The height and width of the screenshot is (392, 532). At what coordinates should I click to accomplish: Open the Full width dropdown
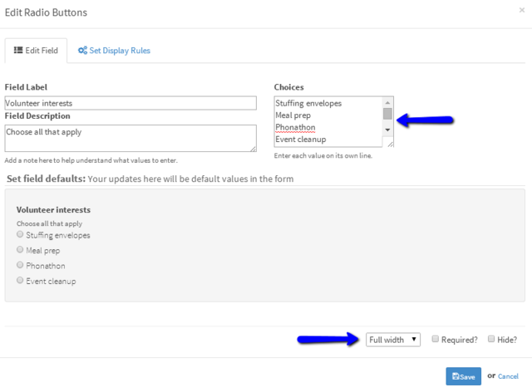tap(393, 340)
